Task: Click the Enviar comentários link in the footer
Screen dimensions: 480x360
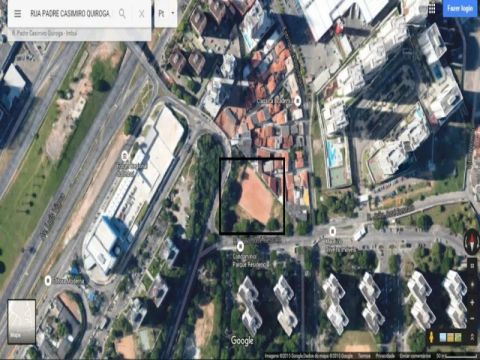Action: [x=414, y=356]
